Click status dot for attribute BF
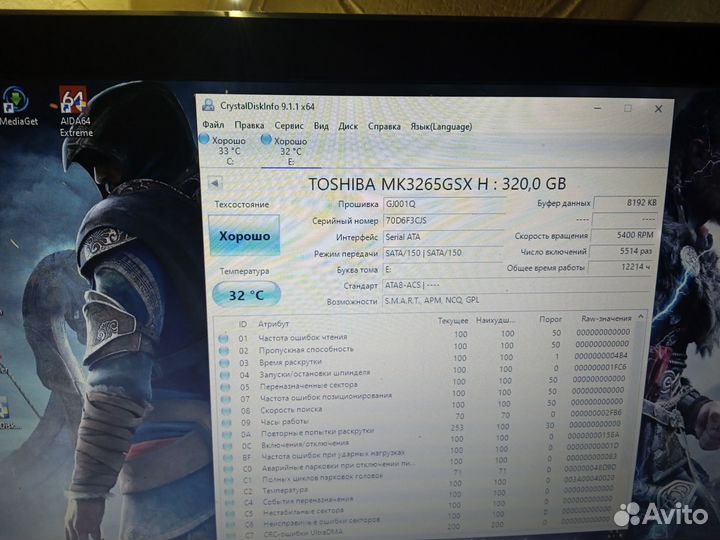720x540 pixels. click(x=228, y=458)
